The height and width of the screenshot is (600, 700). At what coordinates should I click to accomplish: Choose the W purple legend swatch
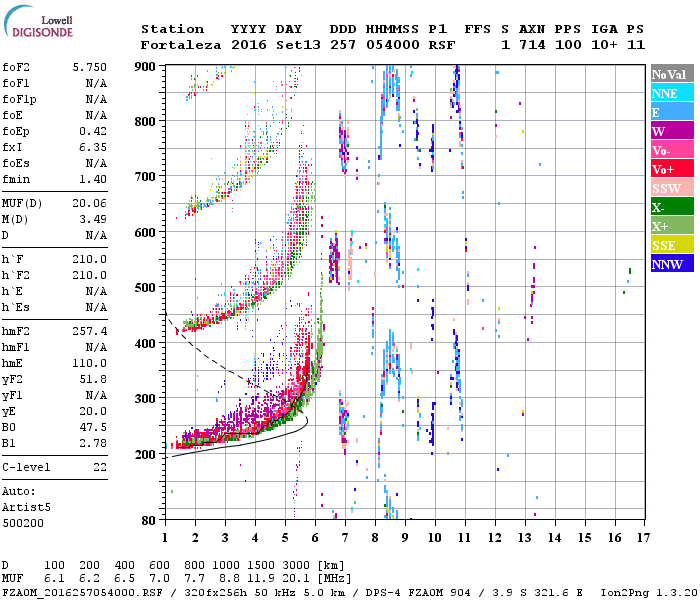point(672,131)
